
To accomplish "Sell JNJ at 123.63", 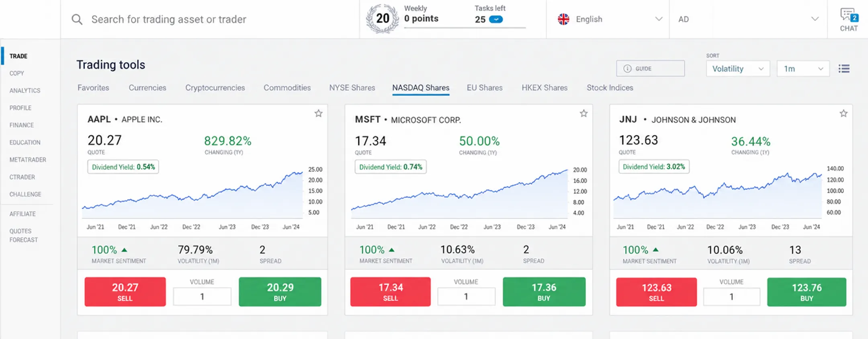I will click(x=656, y=292).
